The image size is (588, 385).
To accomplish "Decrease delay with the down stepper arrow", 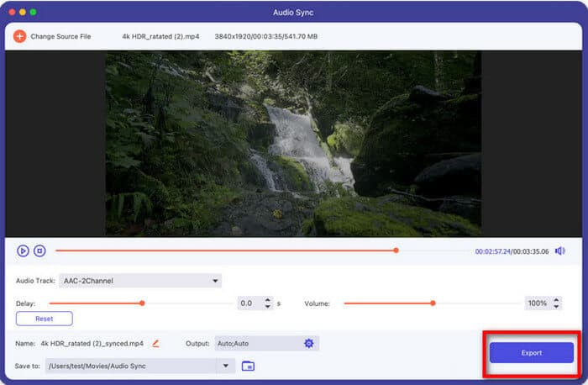I will [x=268, y=306].
